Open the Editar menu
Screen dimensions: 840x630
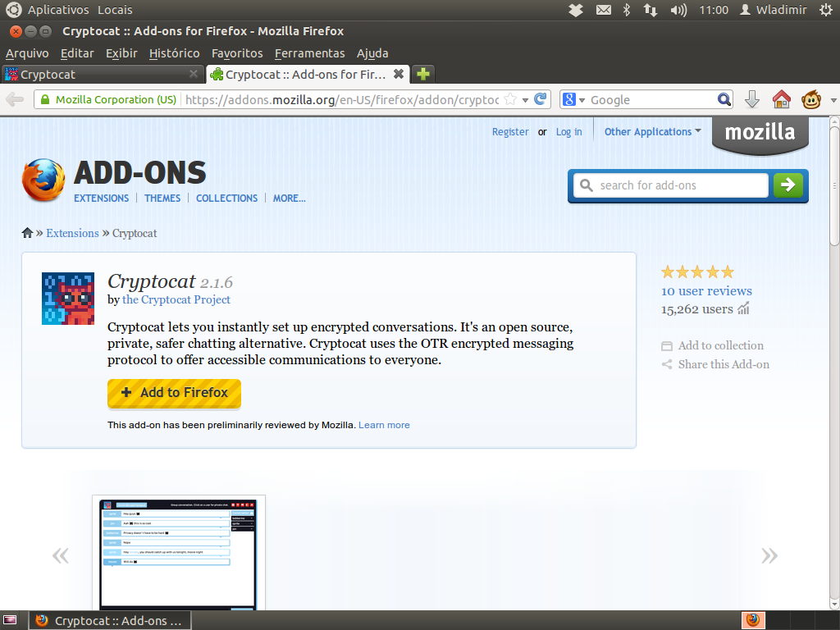pos(77,53)
